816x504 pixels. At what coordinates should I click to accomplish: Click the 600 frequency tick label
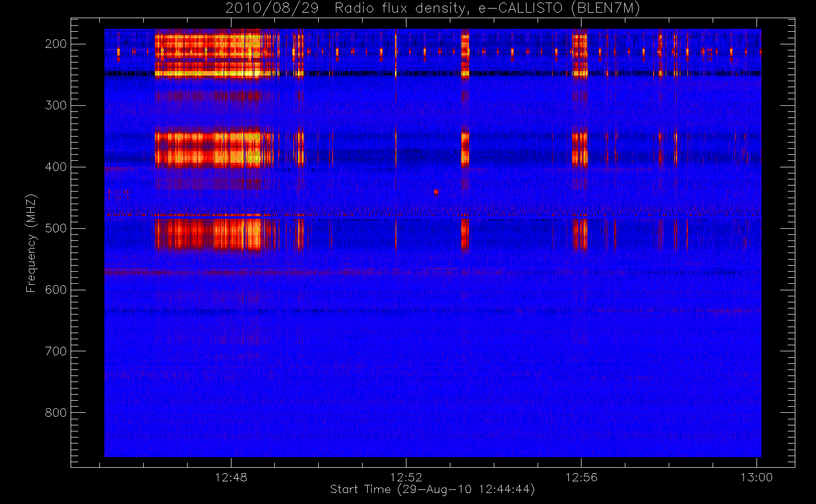point(56,290)
